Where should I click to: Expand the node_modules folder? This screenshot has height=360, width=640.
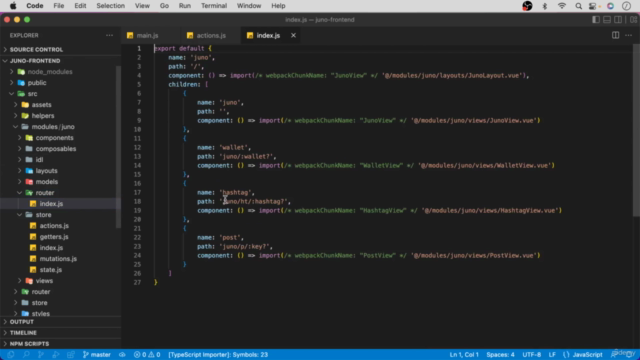tap(50, 72)
